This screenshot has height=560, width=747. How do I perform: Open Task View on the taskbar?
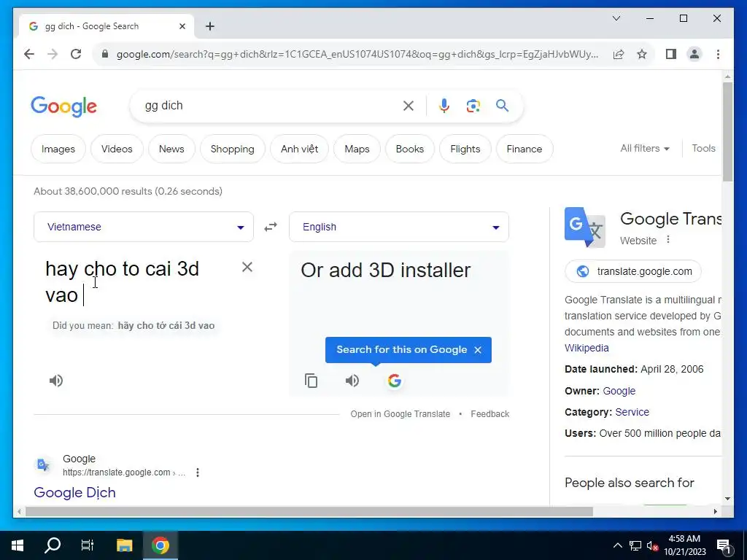(x=88, y=545)
